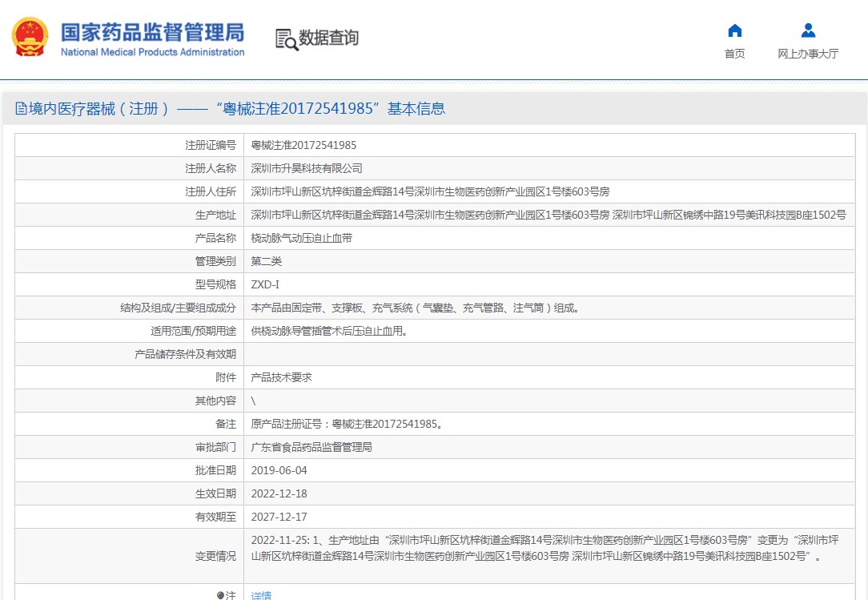868x600 pixels.
Task: Click the 网上办事大厅 person icon
Action: [x=808, y=31]
